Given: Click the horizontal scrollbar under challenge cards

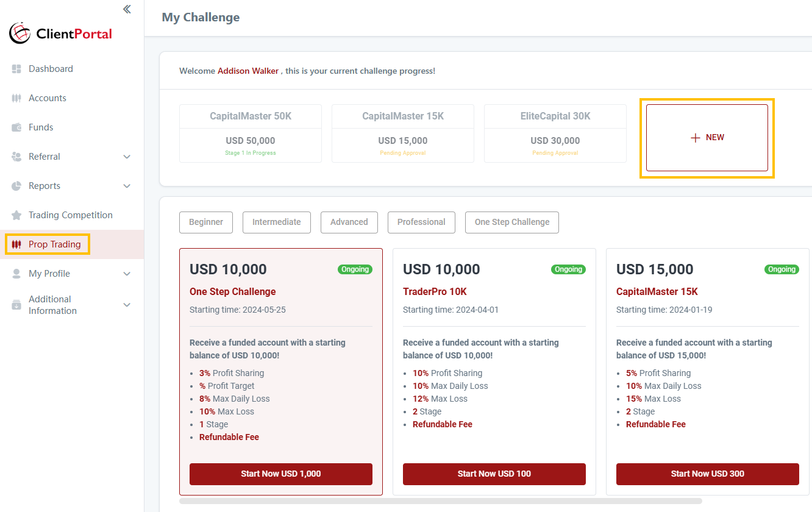Looking at the screenshot, I should pyautogui.click(x=440, y=501).
